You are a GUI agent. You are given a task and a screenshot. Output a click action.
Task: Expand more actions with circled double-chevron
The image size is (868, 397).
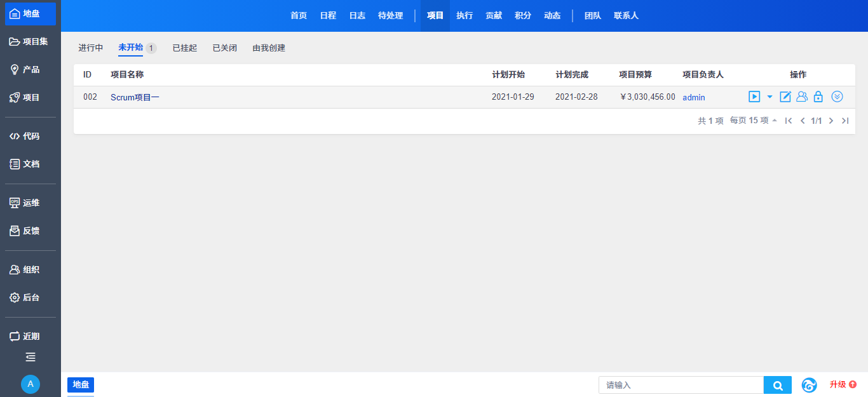837,97
